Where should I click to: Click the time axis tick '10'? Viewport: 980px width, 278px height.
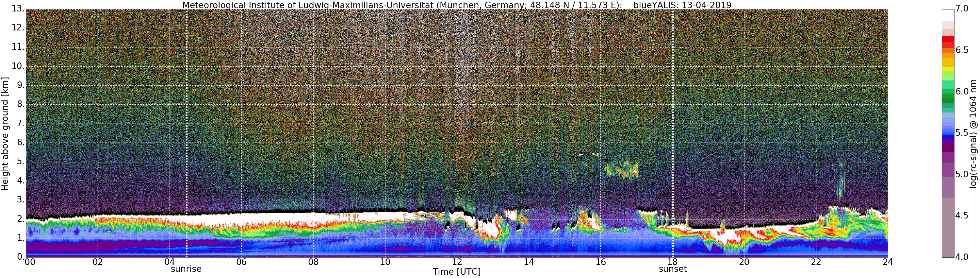(385, 262)
